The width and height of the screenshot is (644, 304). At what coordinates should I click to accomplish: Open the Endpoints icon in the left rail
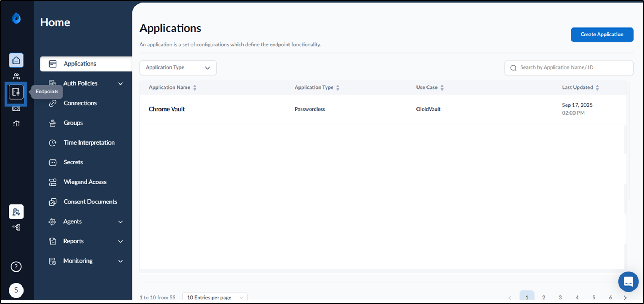point(16,92)
